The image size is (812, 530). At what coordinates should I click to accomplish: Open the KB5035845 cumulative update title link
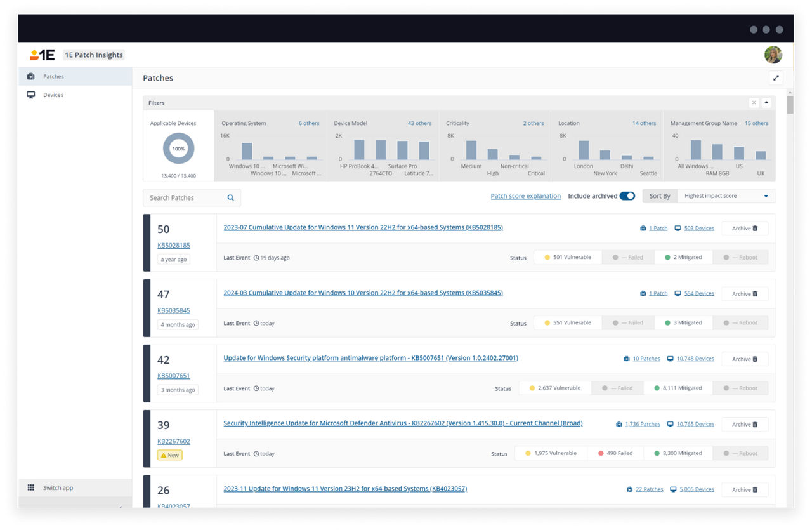coord(363,293)
